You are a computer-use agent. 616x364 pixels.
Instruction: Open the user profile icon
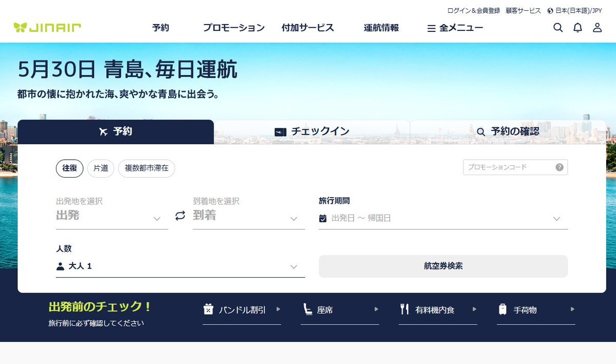[x=597, y=28]
